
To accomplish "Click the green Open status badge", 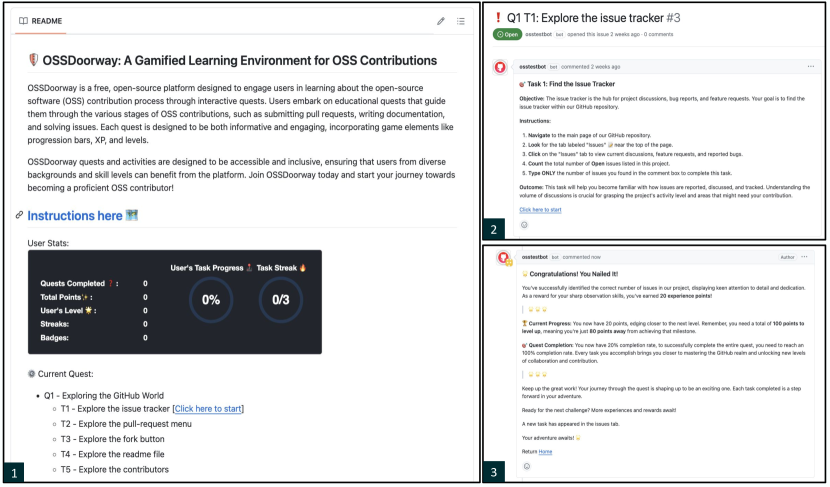I will click(507, 34).
